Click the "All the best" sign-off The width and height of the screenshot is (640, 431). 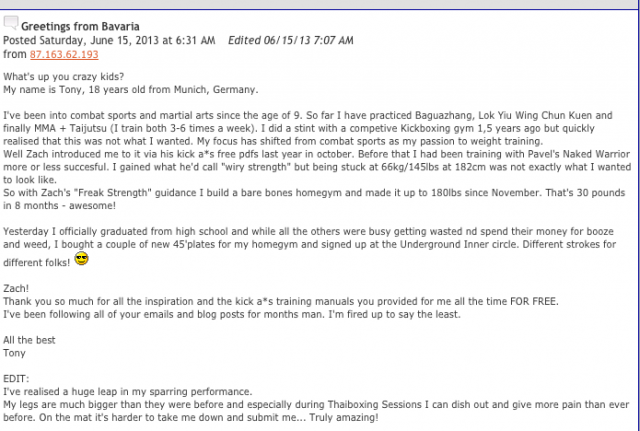29,340
